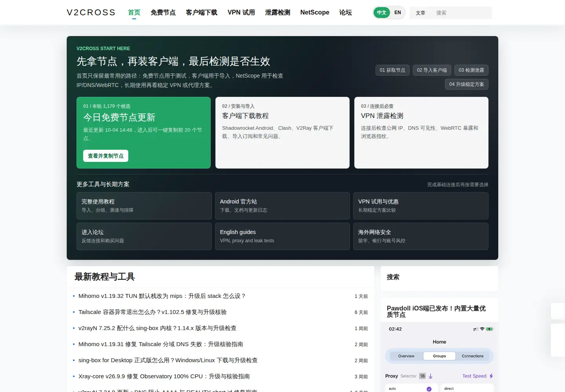
Task: Click the 查看并复制节点 button
Action: click(x=106, y=156)
